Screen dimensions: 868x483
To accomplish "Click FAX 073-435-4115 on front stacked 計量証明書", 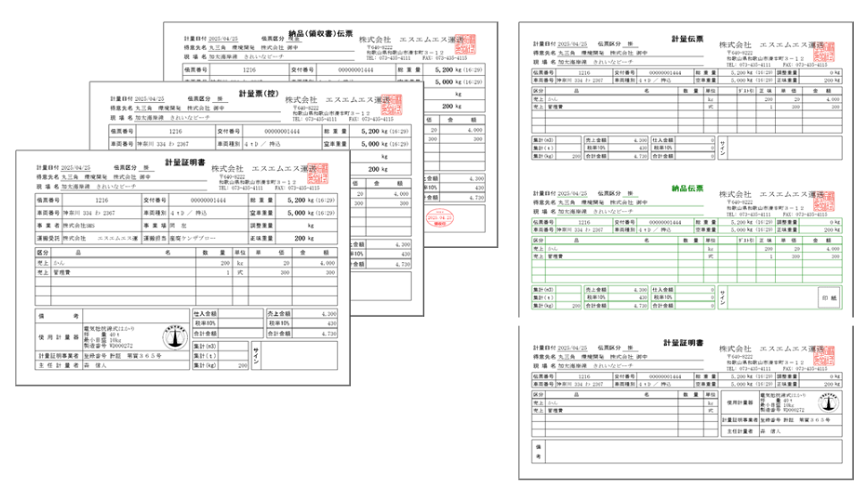I will coord(297,188).
